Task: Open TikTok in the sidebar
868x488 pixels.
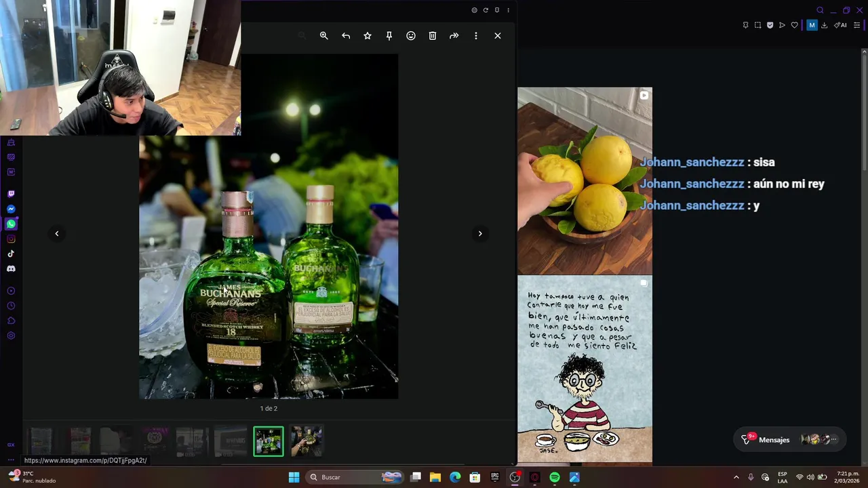Action: pos(11,253)
